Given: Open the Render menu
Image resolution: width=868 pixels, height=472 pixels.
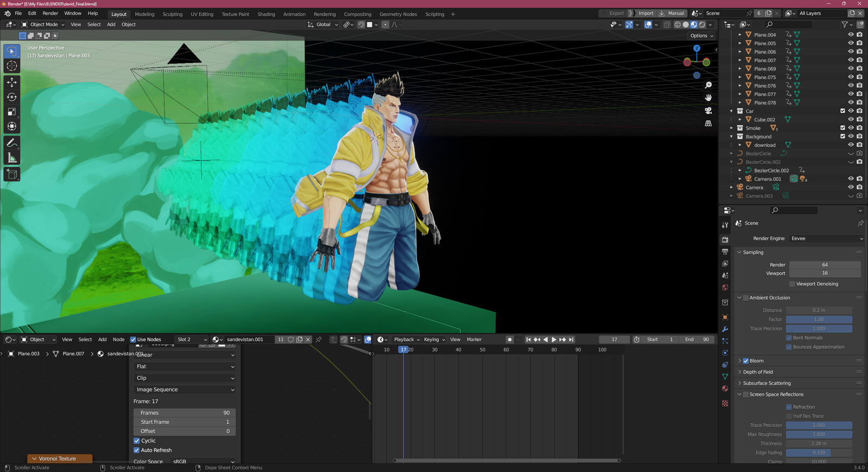Looking at the screenshot, I should (x=50, y=14).
